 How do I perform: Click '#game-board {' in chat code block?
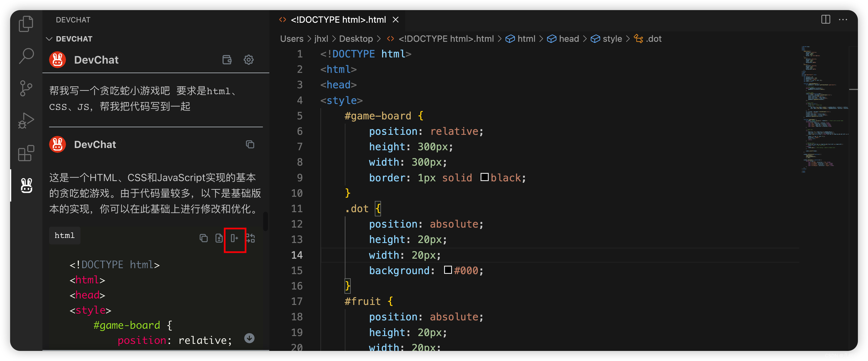tap(133, 325)
